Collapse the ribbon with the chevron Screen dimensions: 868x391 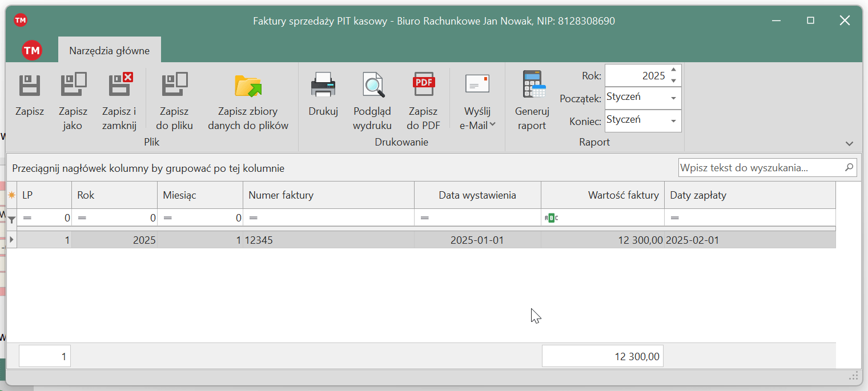point(849,143)
